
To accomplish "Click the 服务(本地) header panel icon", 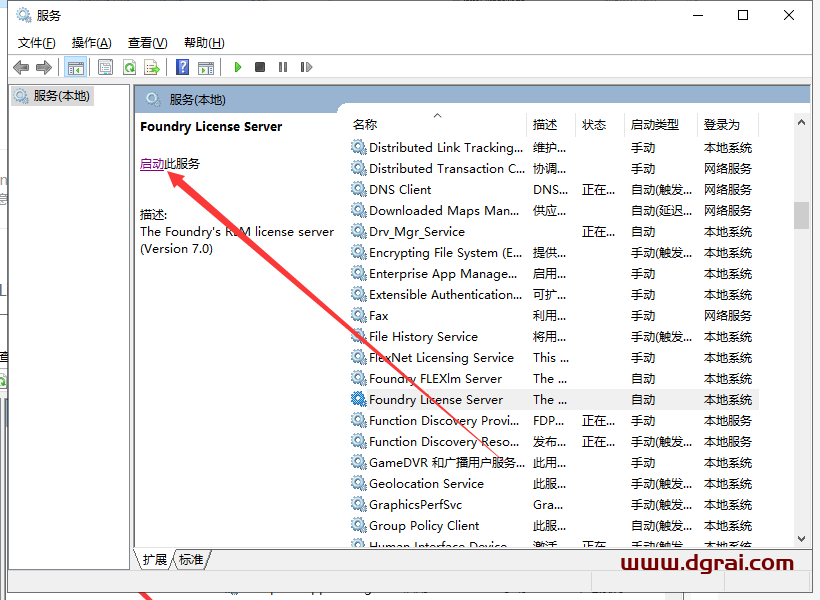I will click(153, 99).
